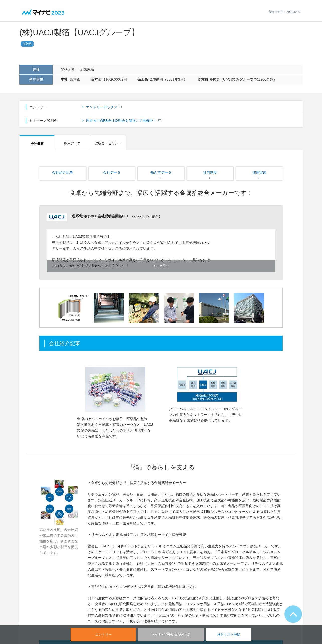
Task: Click the UACJ logo in the announcement box
Action: click(57, 217)
